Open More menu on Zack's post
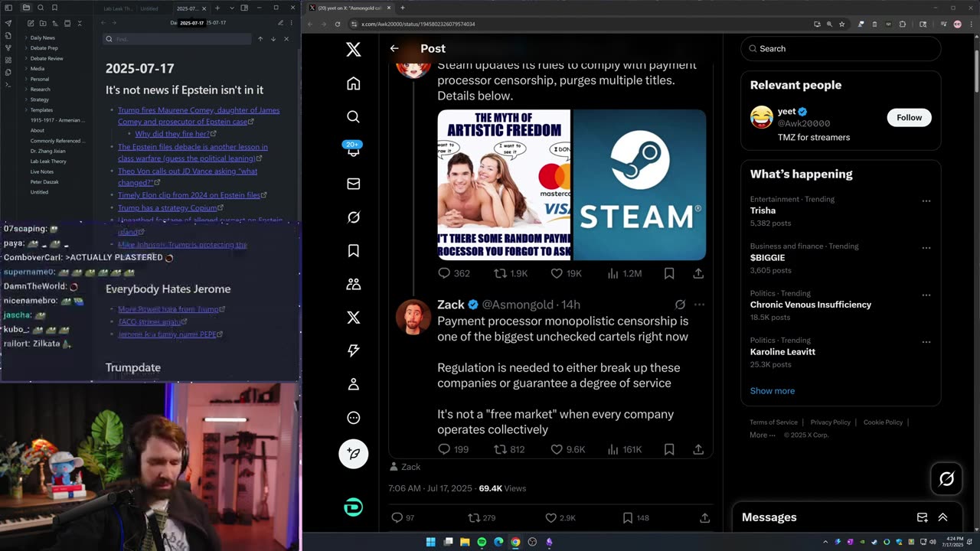 [699, 305]
